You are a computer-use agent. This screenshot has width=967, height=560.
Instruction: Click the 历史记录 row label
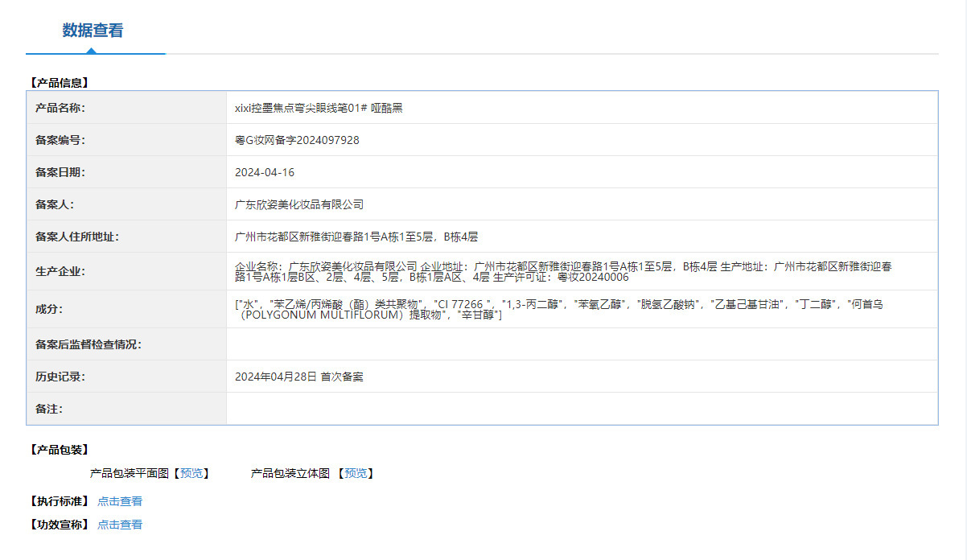60,377
